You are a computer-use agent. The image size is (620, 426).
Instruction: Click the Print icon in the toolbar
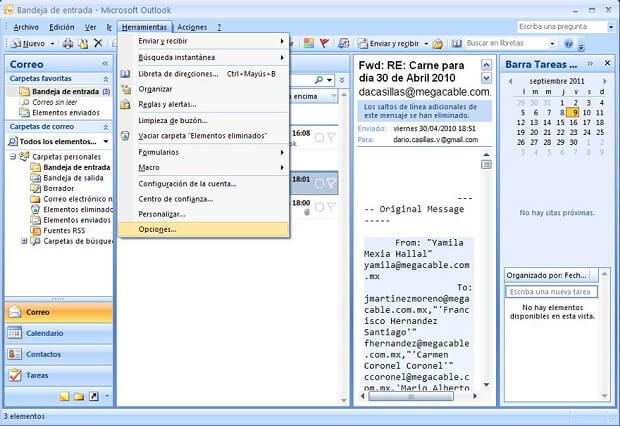point(68,43)
